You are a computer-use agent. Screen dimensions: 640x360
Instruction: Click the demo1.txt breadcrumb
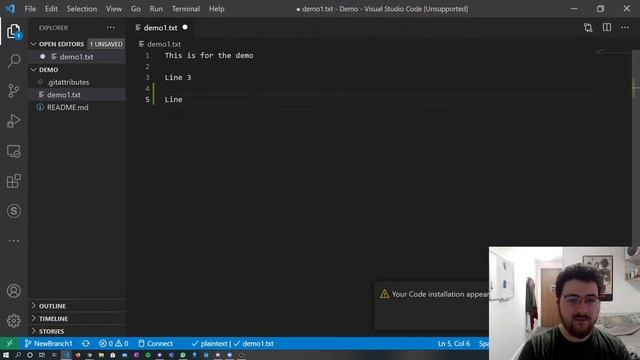pos(164,44)
